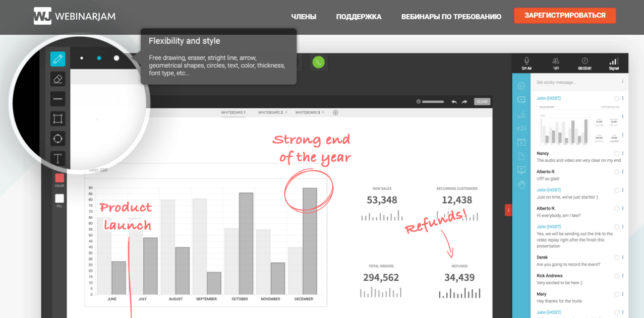
Task: Click the thickness slider beside undo arrow
Action: pyautogui.click(x=430, y=101)
